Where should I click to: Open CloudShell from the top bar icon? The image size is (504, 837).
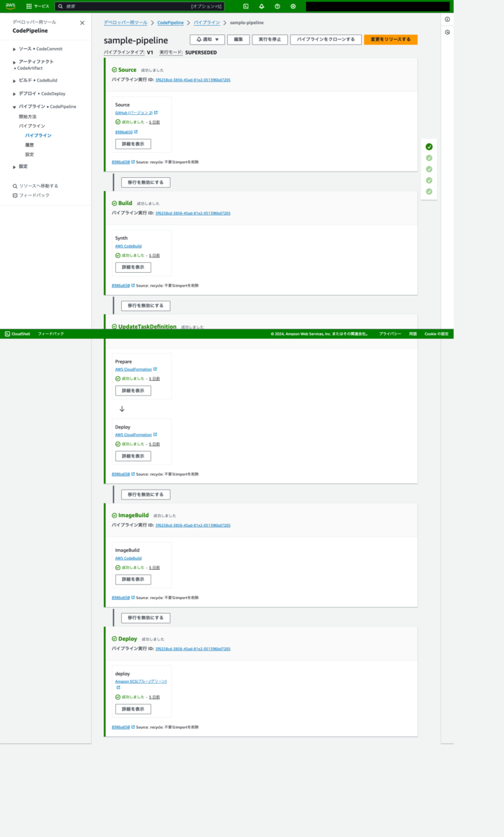point(246,6)
